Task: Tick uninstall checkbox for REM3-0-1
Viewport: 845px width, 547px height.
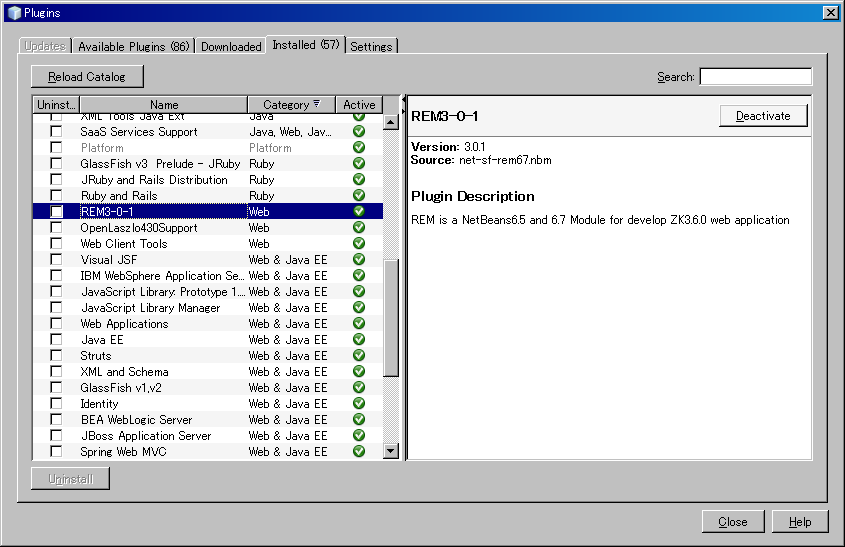Action: [56, 211]
